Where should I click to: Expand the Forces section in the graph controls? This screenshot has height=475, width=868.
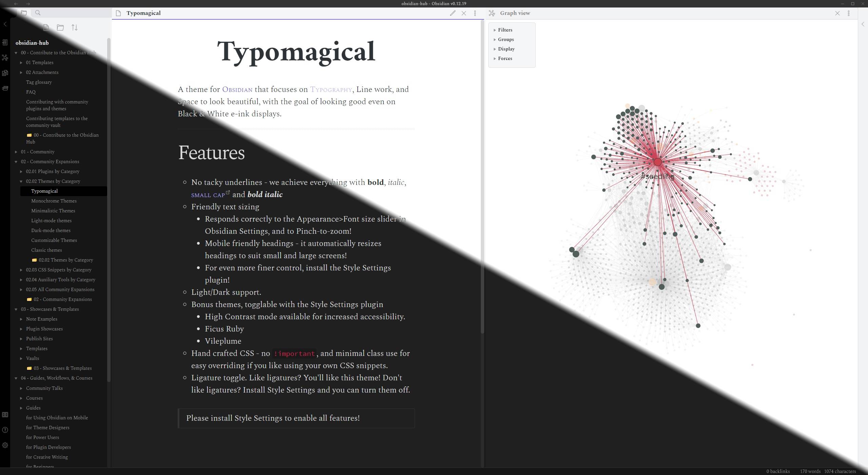pyautogui.click(x=505, y=58)
